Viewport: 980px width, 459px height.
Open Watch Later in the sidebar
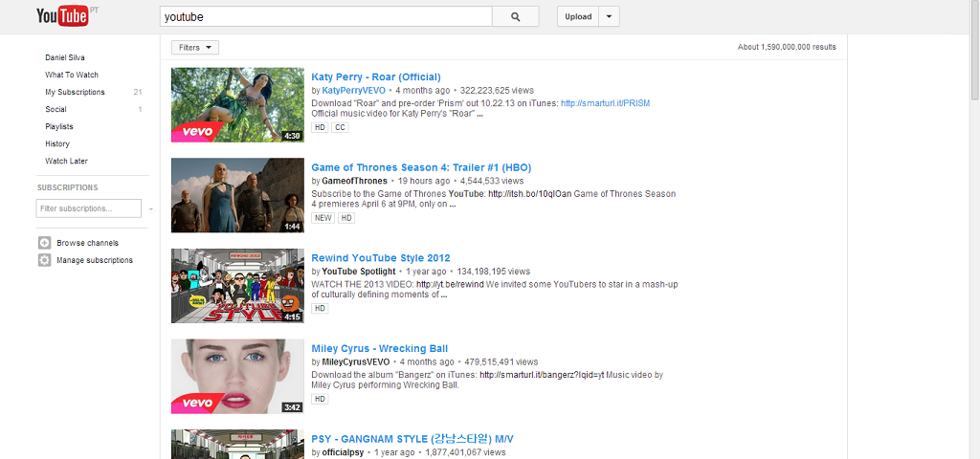66,161
